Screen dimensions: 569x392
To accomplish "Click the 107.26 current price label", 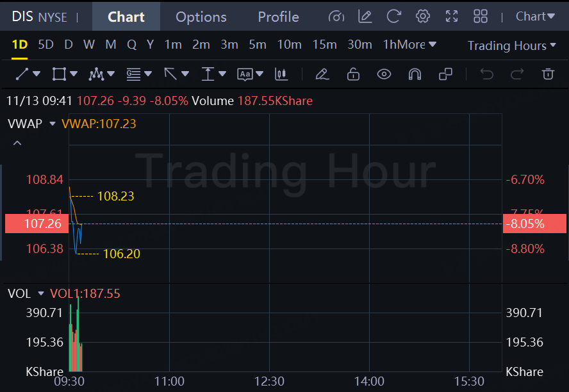I will [x=37, y=224].
